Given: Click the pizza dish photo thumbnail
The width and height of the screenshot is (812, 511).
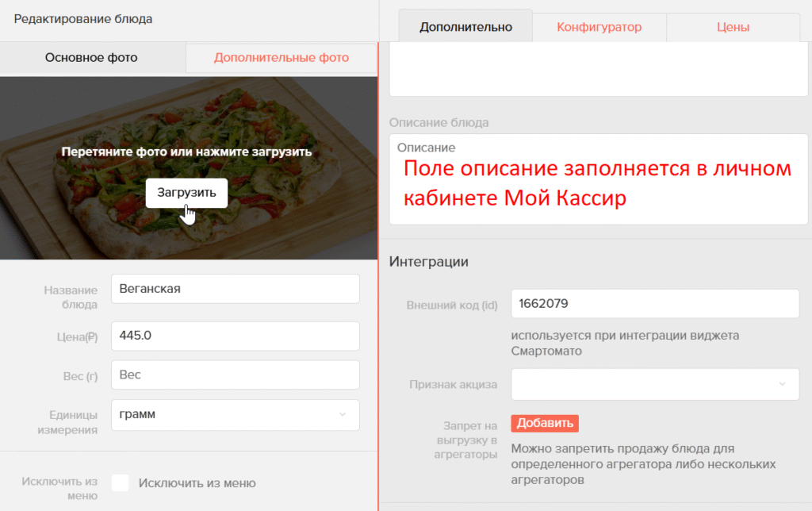Looking at the screenshot, I should [x=189, y=168].
